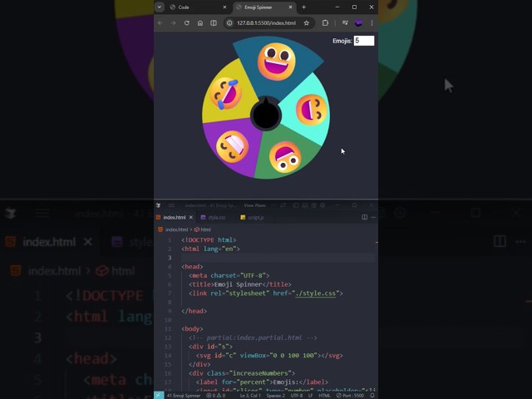
Task: Click the grinning emoji on the blue slice
Action: coord(277,62)
